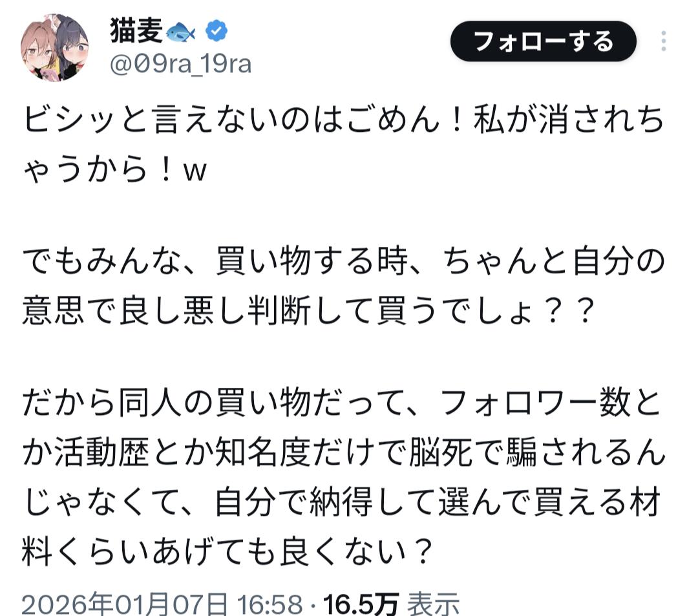Open the three-dot more options menu
Image resolution: width=698 pixels, height=616 pixels.
click(x=663, y=41)
